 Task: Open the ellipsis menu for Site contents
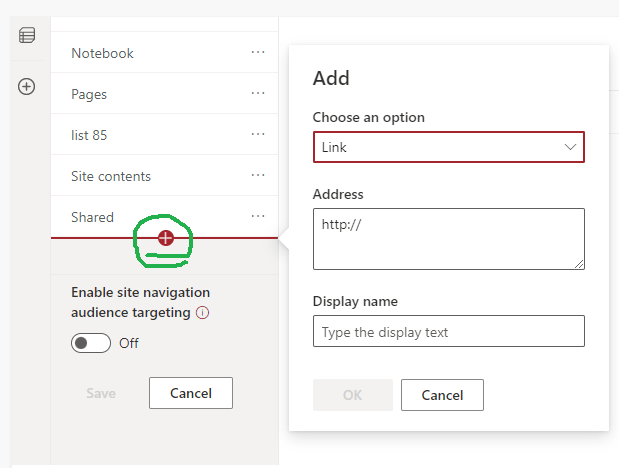click(x=258, y=175)
